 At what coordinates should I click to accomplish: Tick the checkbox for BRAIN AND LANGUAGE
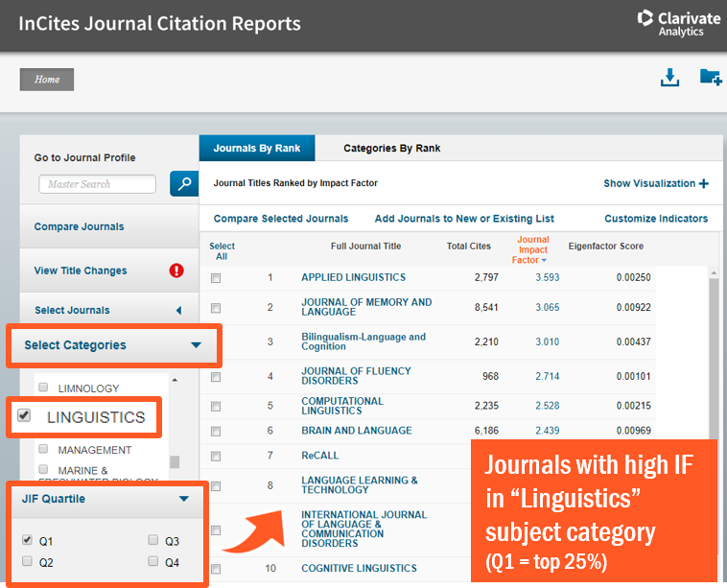pyautogui.click(x=216, y=432)
